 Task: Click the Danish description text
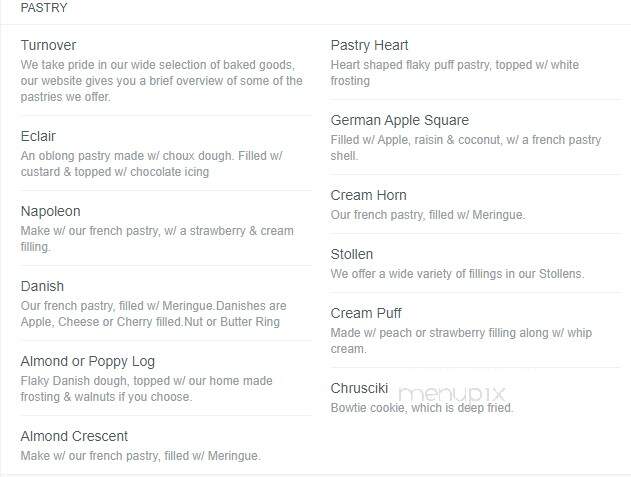tap(153, 314)
